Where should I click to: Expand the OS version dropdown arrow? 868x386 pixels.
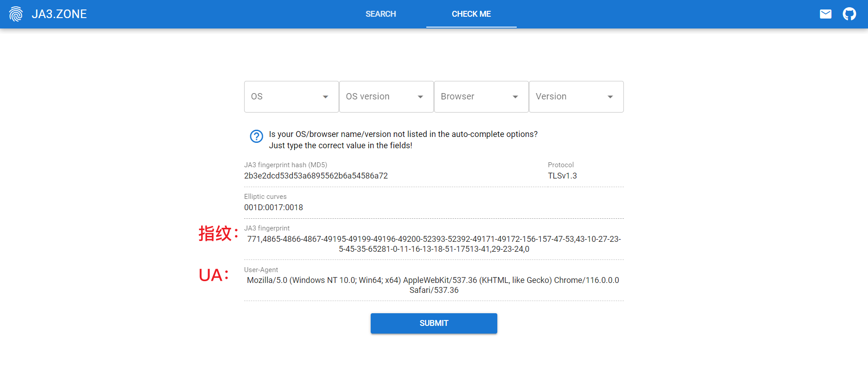pos(420,97)
